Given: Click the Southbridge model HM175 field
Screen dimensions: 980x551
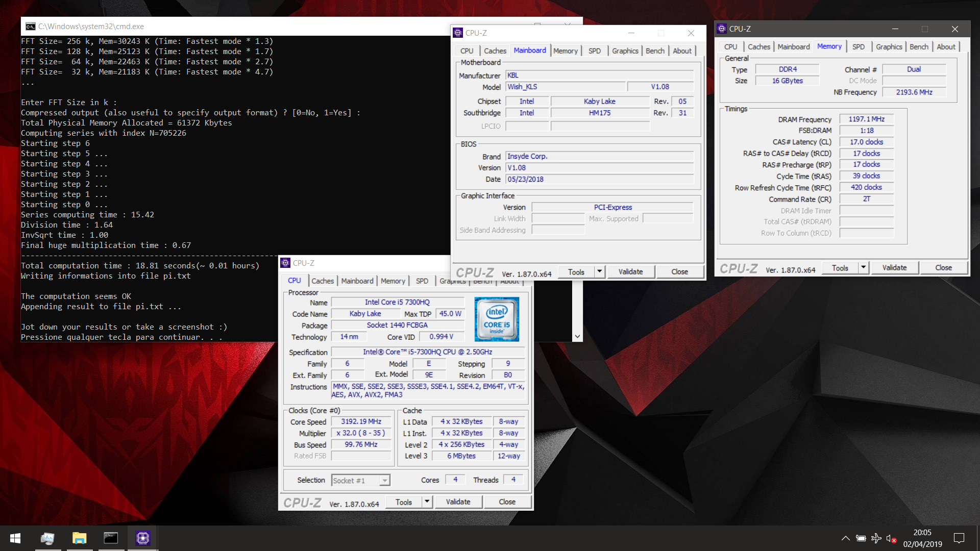Looking at the screenshot, I should (599, 113).
